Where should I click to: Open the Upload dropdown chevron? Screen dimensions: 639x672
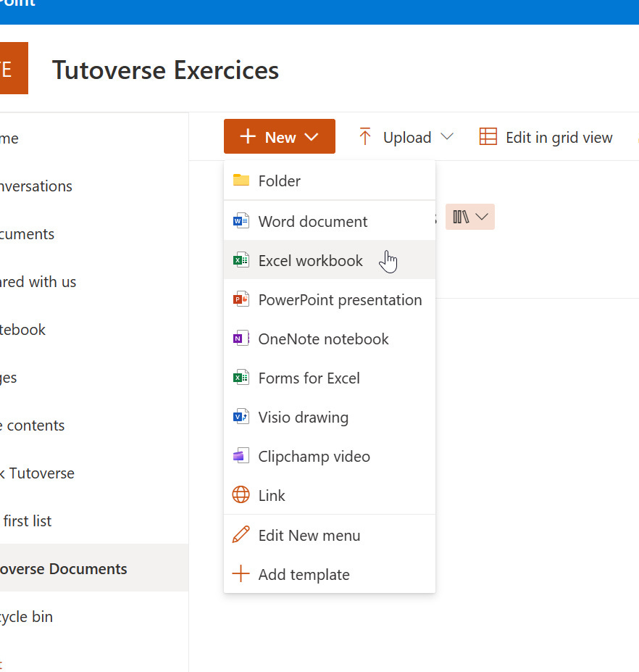tap(447, 137)
